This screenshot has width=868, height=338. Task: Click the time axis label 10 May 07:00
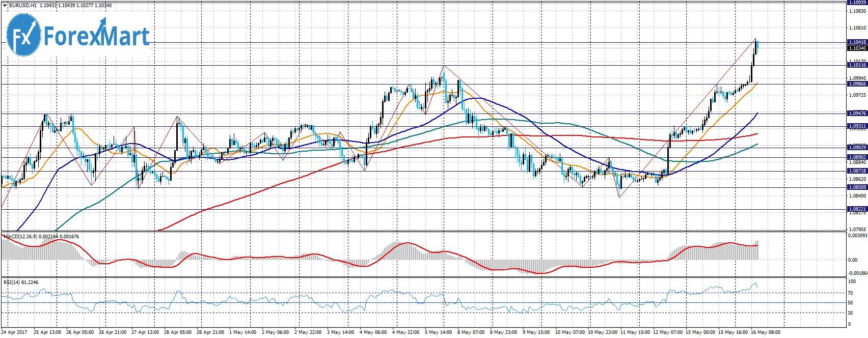570,332
